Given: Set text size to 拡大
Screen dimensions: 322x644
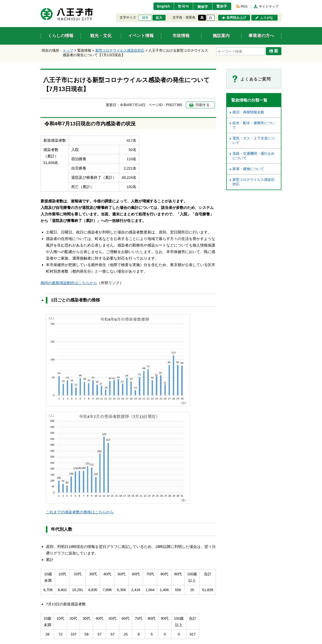Looking at the screenshot, I should click(159, 18).
